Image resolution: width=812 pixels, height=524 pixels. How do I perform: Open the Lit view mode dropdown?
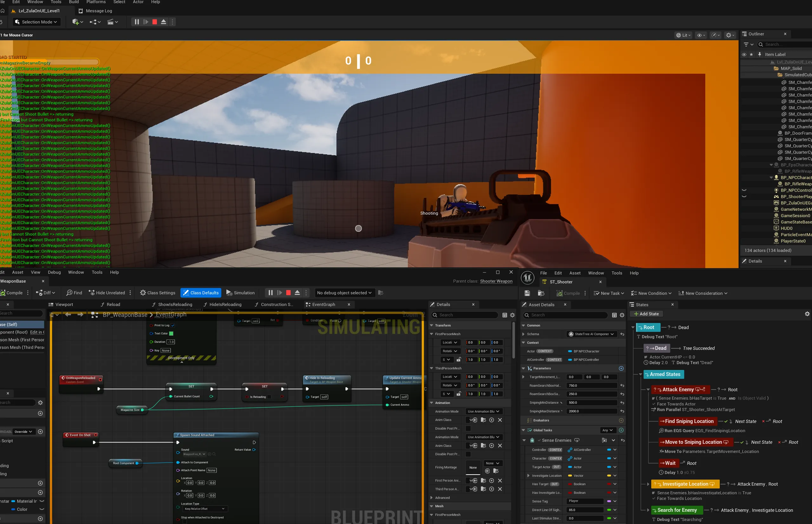point(683,35)
